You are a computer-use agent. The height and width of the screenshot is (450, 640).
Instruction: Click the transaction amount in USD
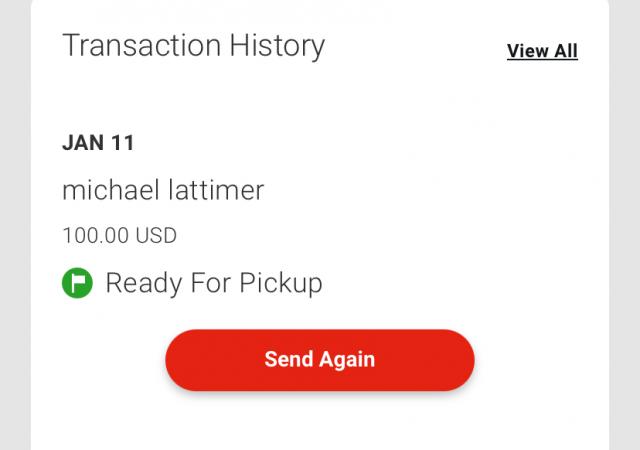click(119, 237)
